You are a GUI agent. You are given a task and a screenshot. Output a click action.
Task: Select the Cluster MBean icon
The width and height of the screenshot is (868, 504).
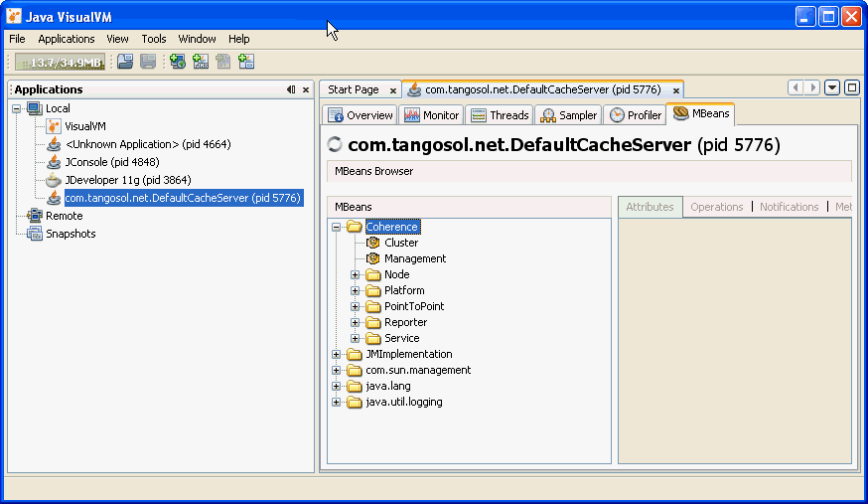[x=373, y=243]
